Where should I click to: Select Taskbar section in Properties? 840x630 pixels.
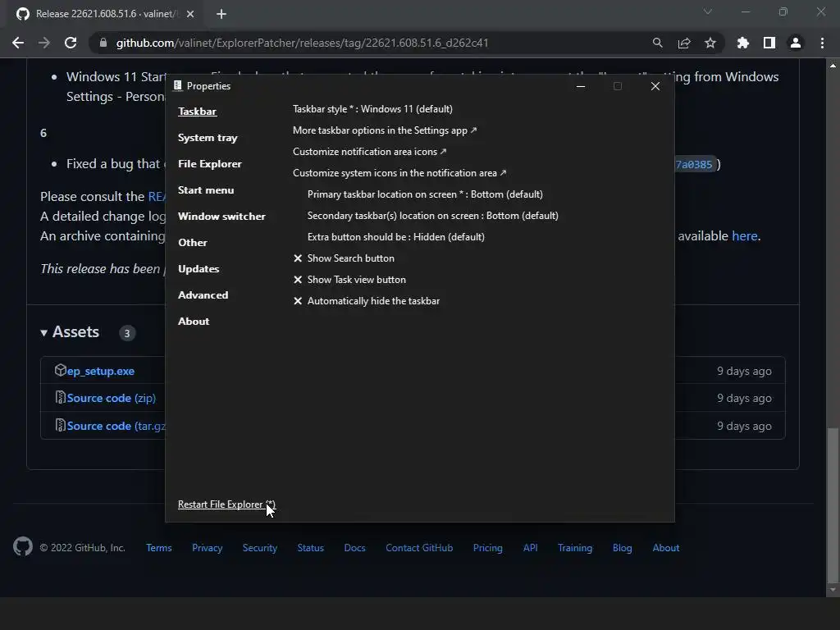click(197, 112)
